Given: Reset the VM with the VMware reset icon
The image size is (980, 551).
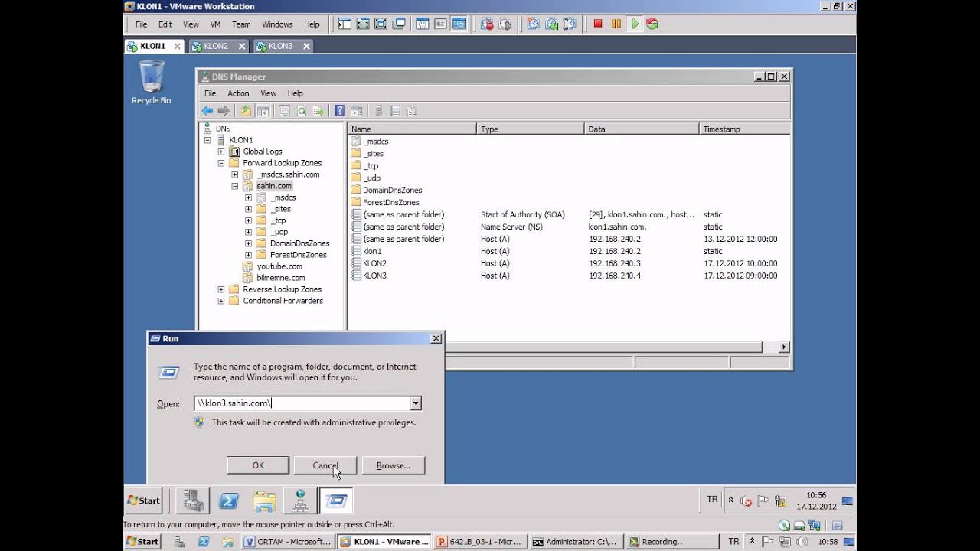Looking at the screenshot, I should (652, 24).
